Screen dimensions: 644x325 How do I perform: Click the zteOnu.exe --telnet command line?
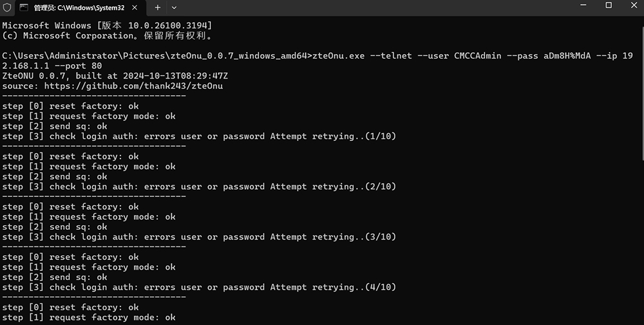317,60
